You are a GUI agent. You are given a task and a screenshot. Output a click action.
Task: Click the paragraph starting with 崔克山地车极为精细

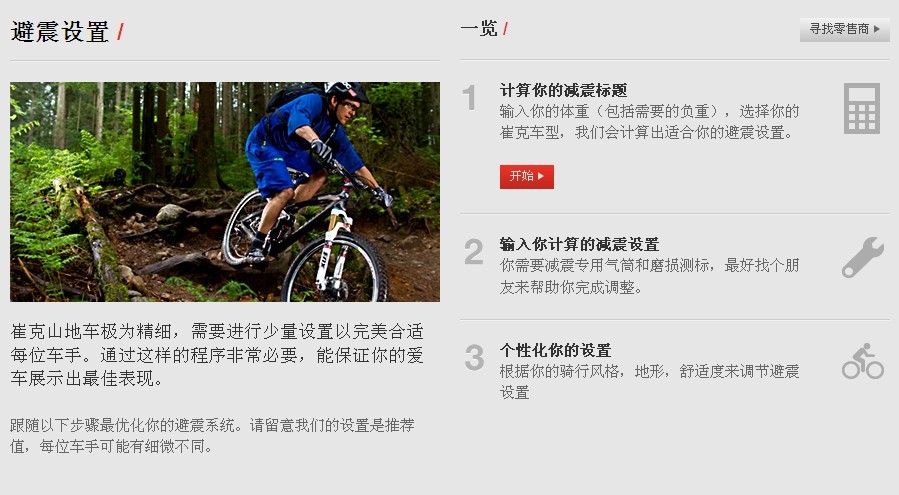pyautogui.click(x=217, y=355)
